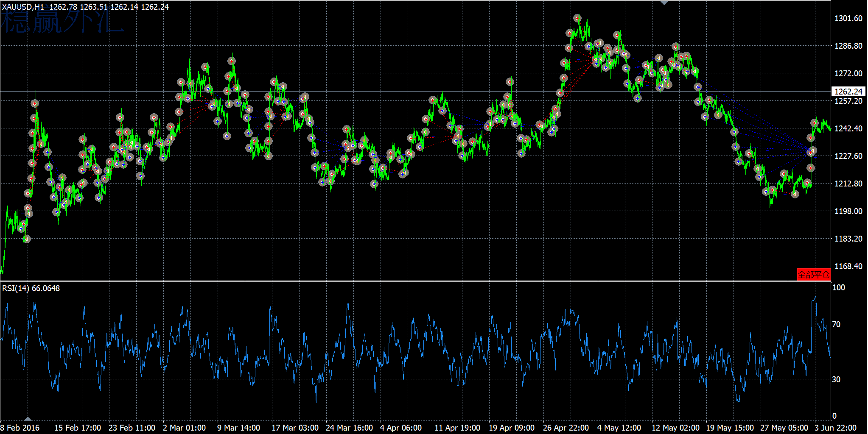Click the 4 Apr 06:00 time label
This screenshot has height=434, width=868.
click(x=401, y=428)
